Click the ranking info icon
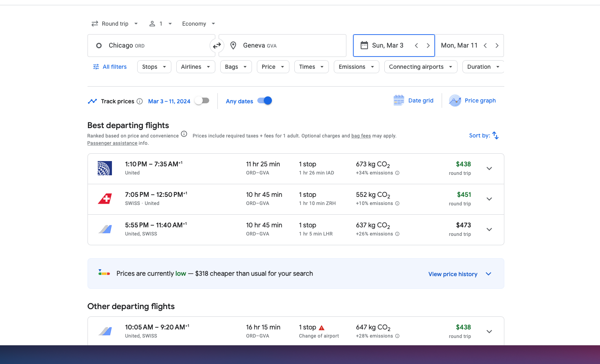The image size is (600, 364). pos(184,134)
